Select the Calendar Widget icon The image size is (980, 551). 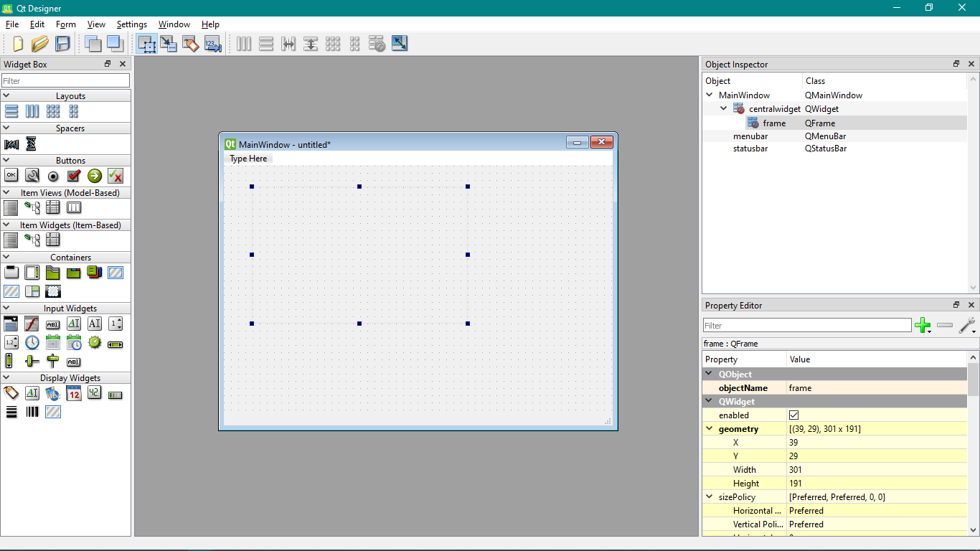point(74,393)
